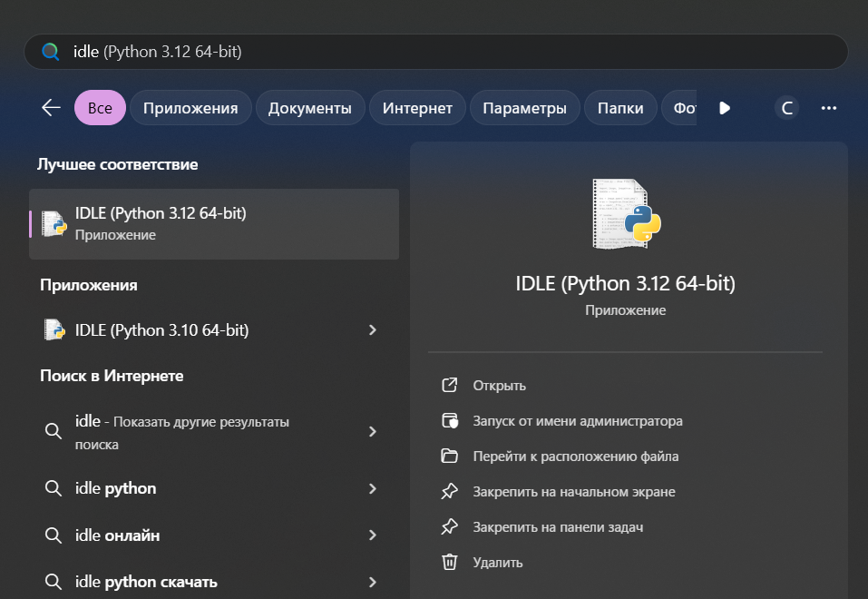The width and height of the screenshot is (868, 599).
Task: Click the Open icon in actions list
Action: 449,386
